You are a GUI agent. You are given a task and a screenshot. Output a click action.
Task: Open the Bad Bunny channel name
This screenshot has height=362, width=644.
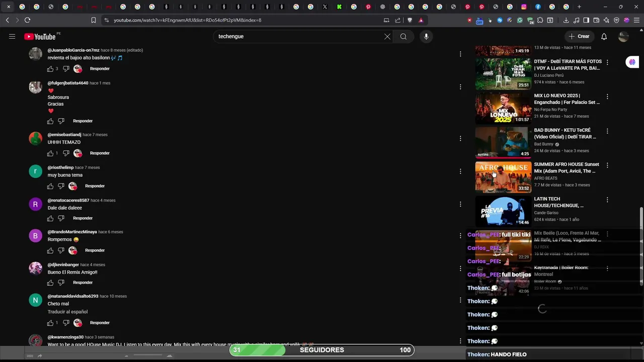543,144
